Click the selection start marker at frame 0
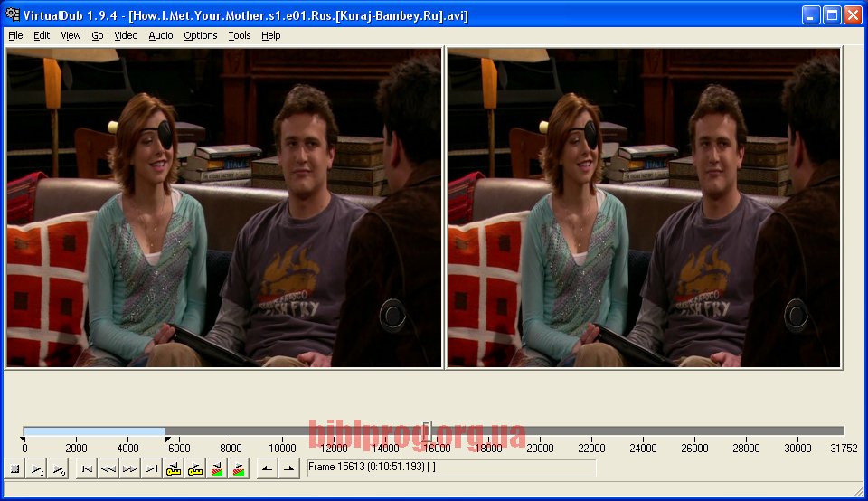Screen dimensions: 868x501 [x=23, y=440]
